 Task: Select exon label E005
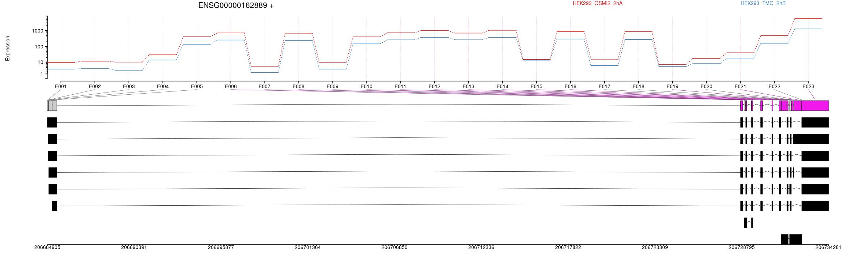[x=197, y=87]
